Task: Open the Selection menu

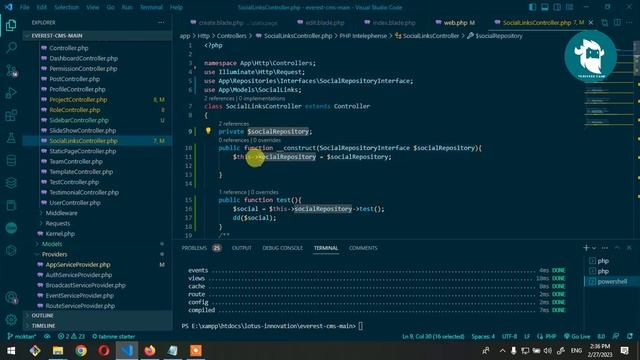Action: [67, 7]
